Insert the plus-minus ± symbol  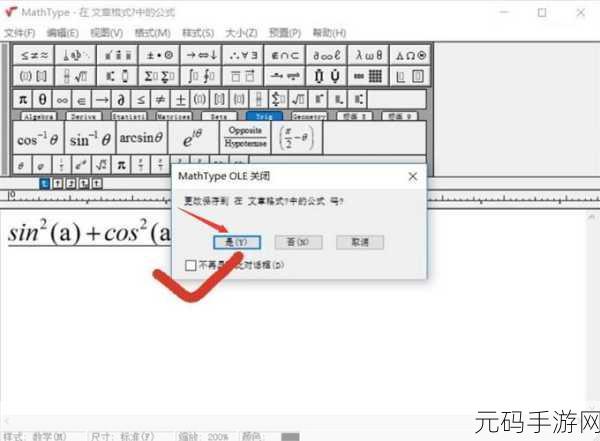click(x=180, y=100)
